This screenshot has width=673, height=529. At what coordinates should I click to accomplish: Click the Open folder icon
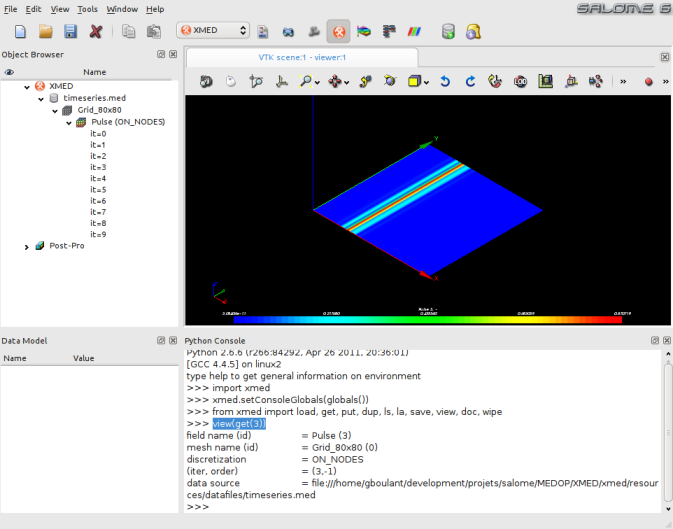point(45,31)
